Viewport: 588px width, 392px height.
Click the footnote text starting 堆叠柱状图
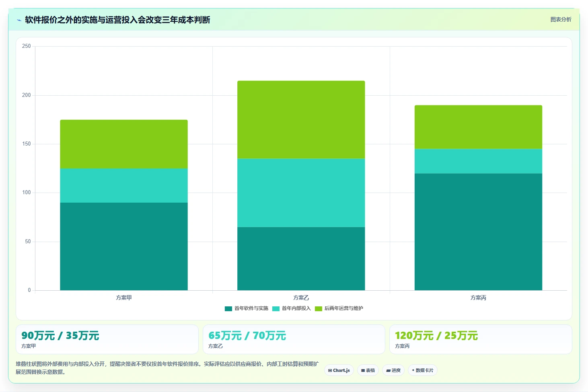coord(167,368)
